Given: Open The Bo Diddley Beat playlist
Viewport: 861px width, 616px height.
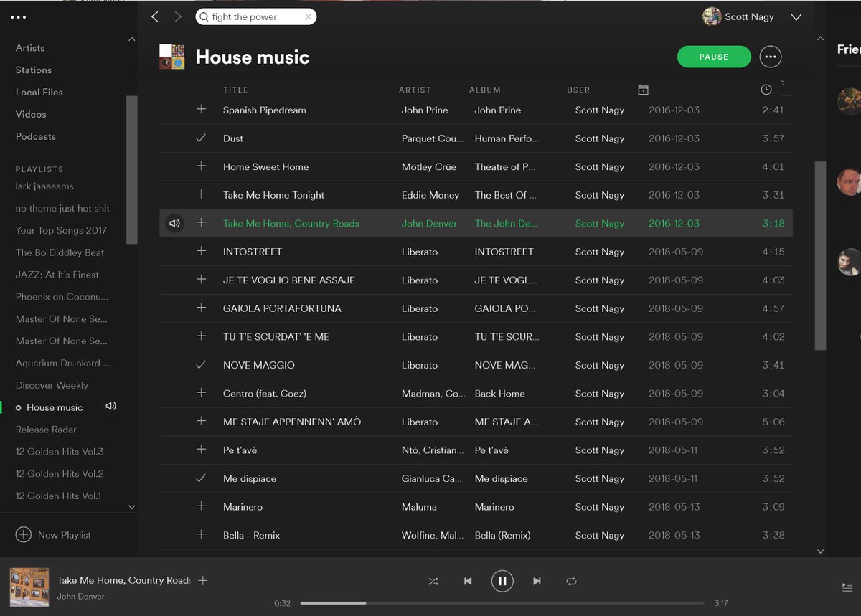Looking at the screenshot, I should click(x=60, y=252).
